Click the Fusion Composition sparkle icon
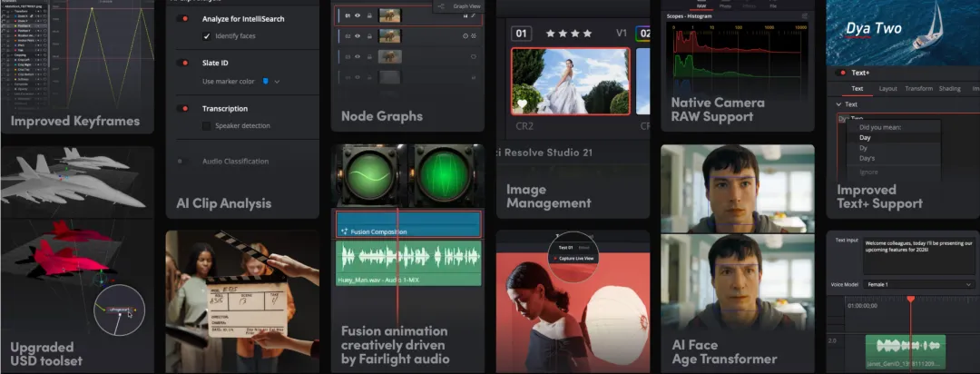Screen dimensions: 980x374 click(x=344, y=231)
